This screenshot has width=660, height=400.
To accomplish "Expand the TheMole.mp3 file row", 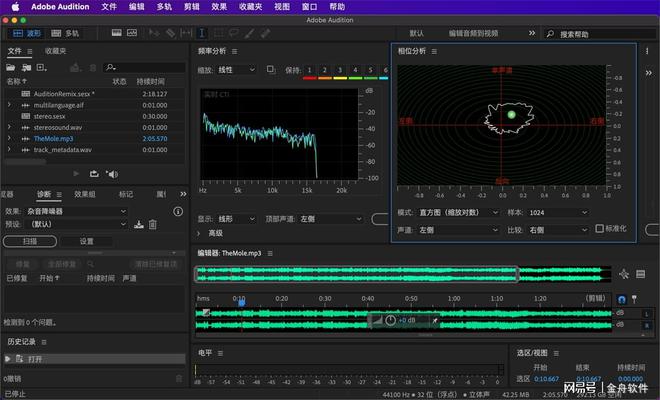I will coord(9,138).
